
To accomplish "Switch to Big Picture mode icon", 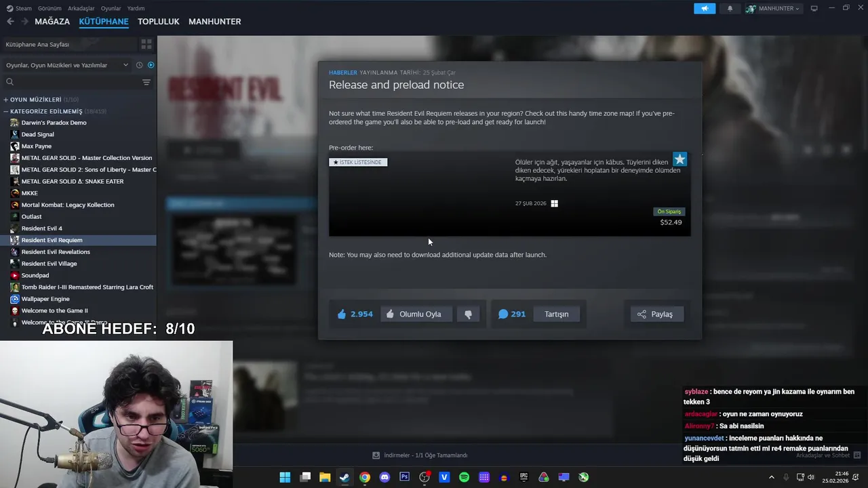I will click(x=814, y=8).
